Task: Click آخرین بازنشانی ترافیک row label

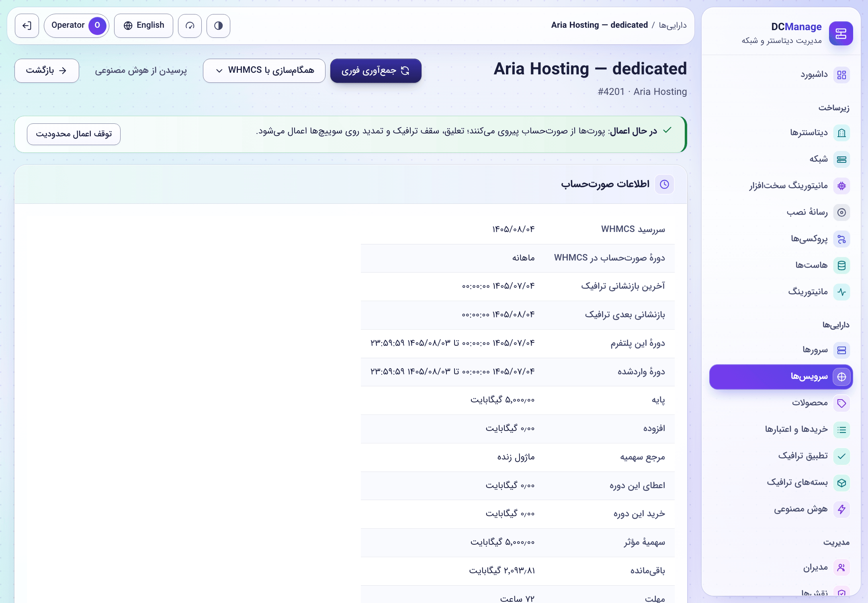Action: pos(623,286)
